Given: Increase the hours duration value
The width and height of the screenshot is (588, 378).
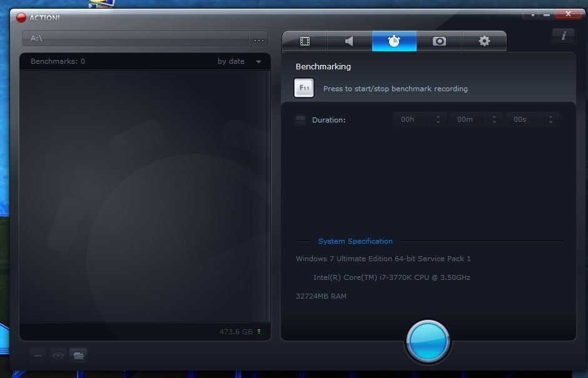Looking at the screenshot, I should [438, 117].
